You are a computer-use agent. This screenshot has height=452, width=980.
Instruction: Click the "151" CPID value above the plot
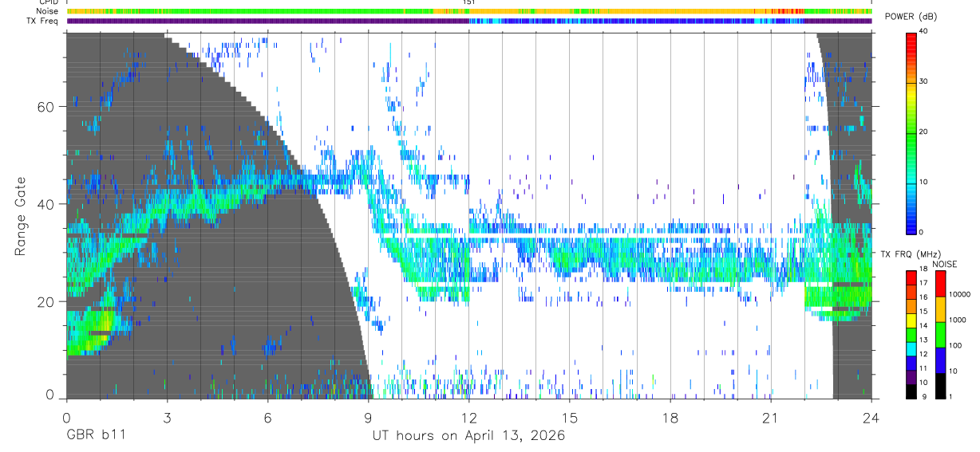coord(469,2)
